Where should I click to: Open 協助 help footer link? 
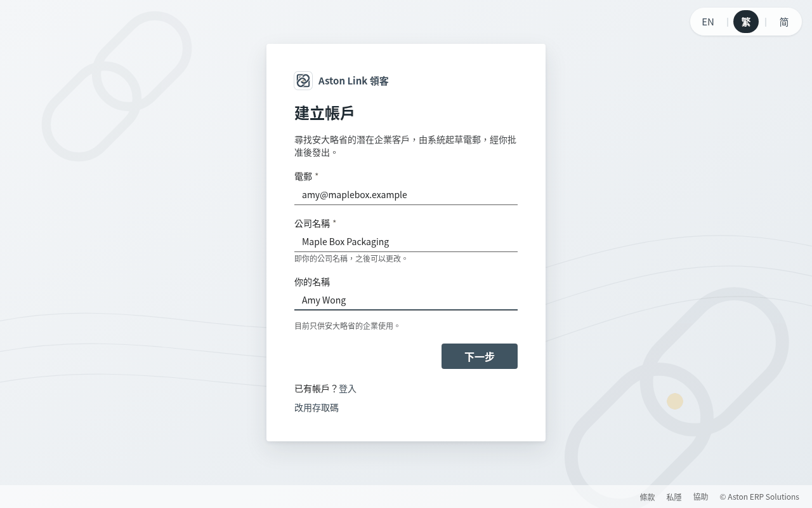(700, 497)
